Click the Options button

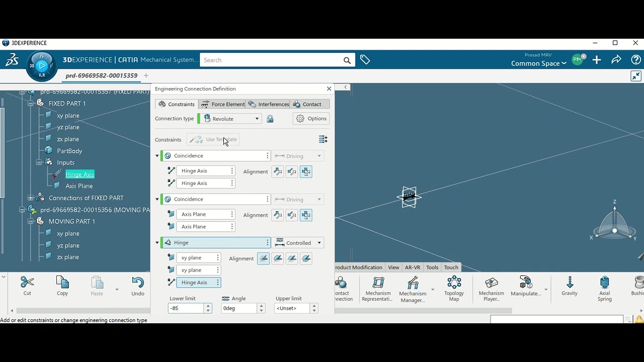click(x=311, y=119)
